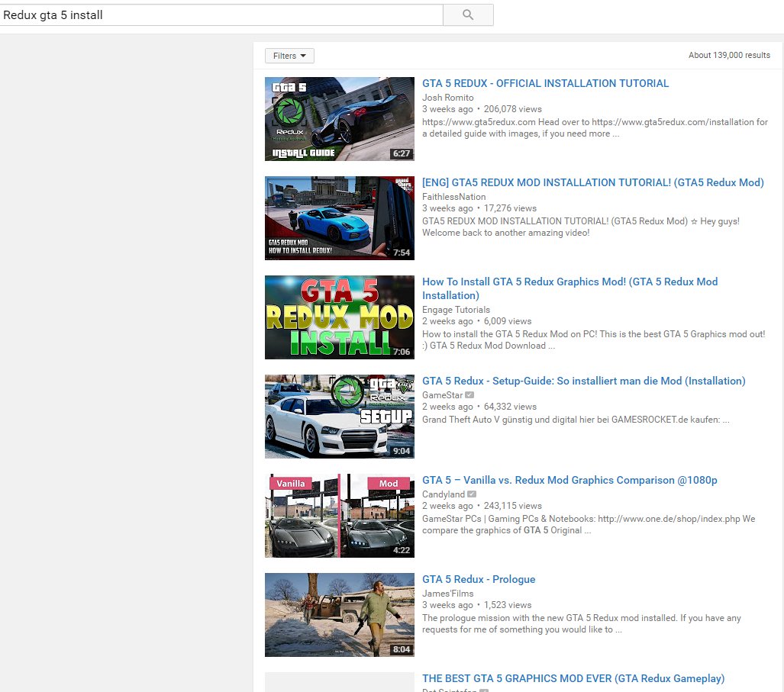Visit GameStar channel

tap(442, 395)
